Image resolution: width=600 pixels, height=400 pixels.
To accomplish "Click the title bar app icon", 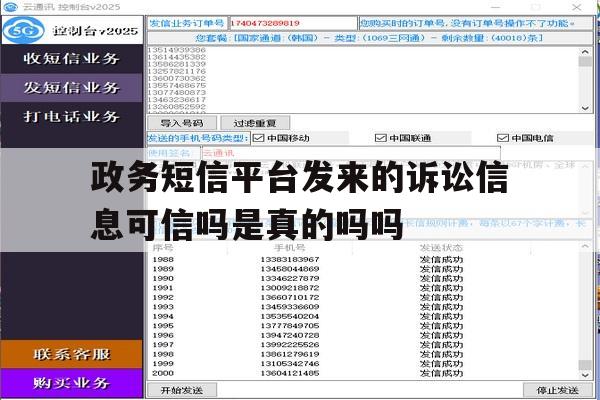I will click(x=10, y=7).
